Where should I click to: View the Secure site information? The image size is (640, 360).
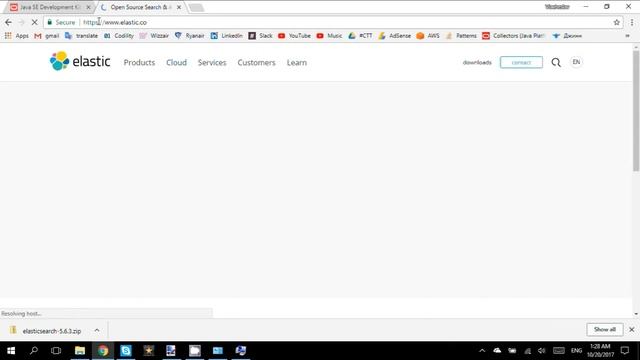pyautogui.click(x=61, y=22)
